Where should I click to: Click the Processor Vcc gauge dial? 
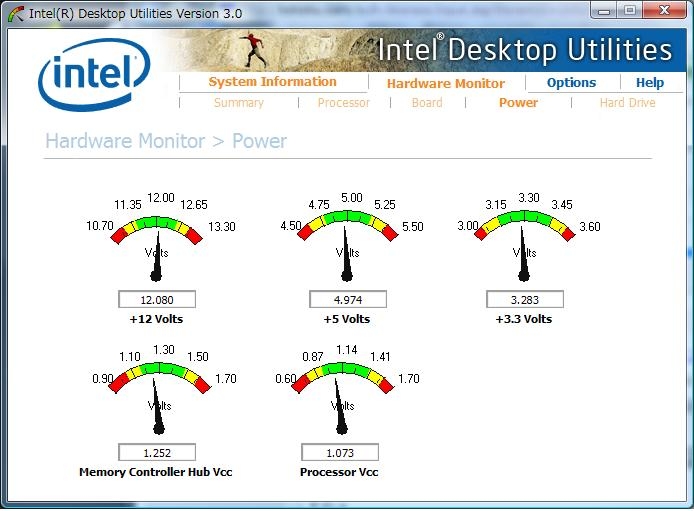pos(342,398)
